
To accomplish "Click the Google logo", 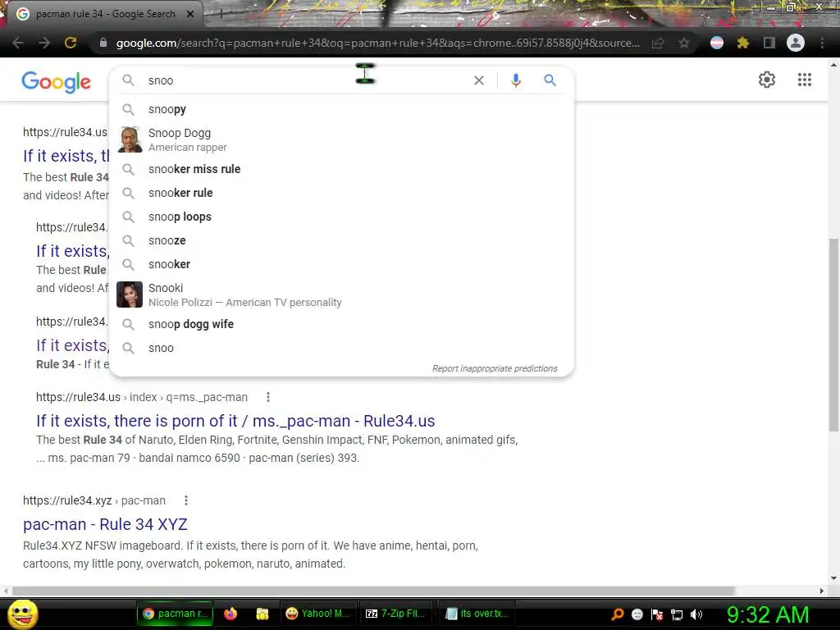I will pyautogui.click(x=57, y=82).
